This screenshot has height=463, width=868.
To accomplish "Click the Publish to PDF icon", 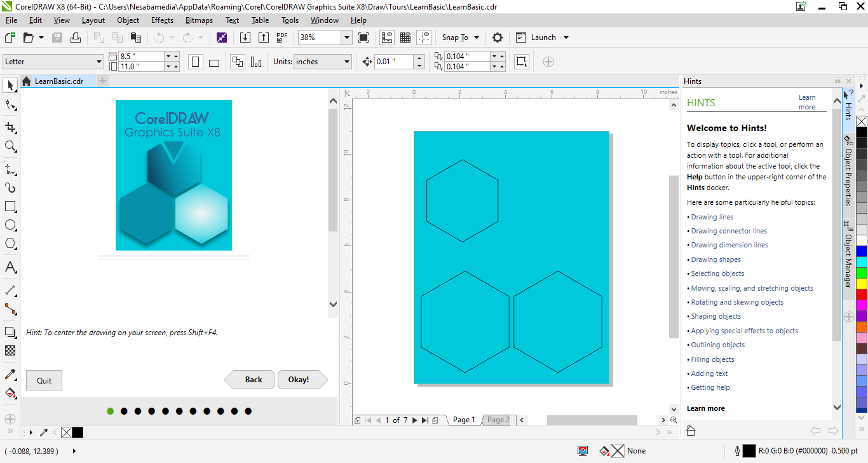I will [281, 38].
